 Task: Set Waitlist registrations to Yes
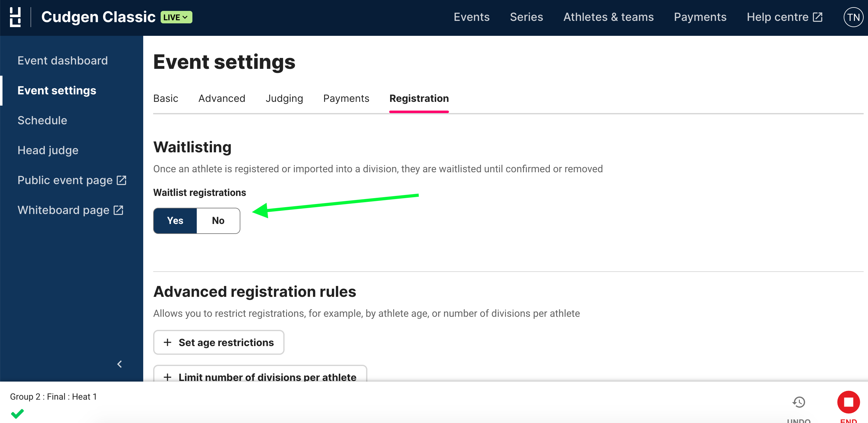[x=175, y=221]
